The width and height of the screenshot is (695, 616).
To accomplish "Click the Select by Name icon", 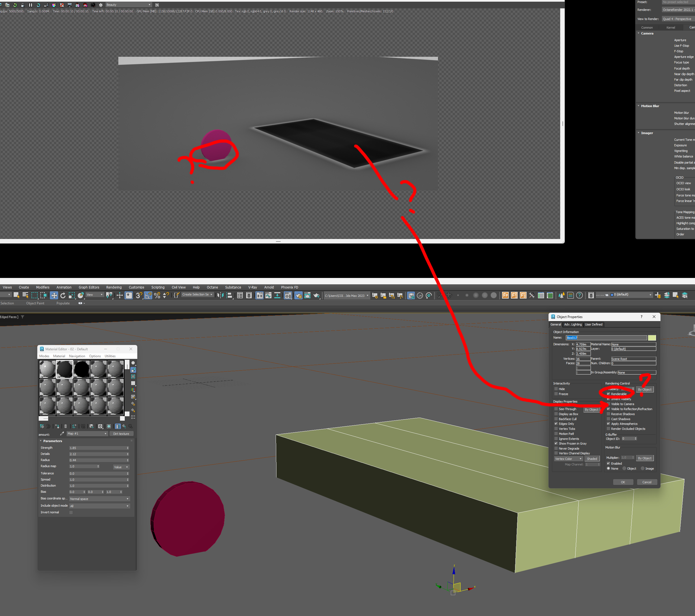I will tap(26, 295).
